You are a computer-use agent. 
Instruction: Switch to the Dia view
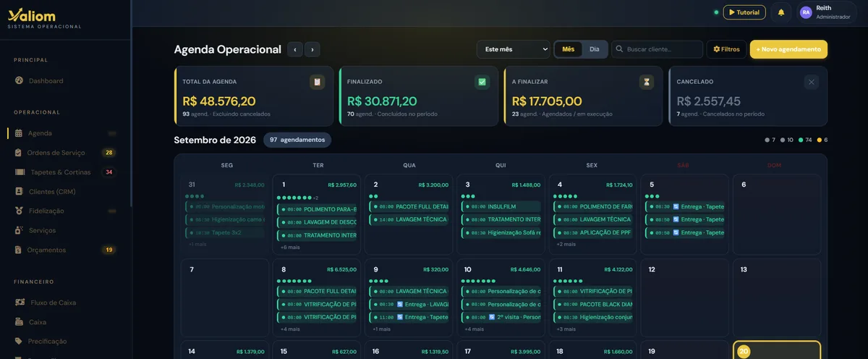point(595,49)
